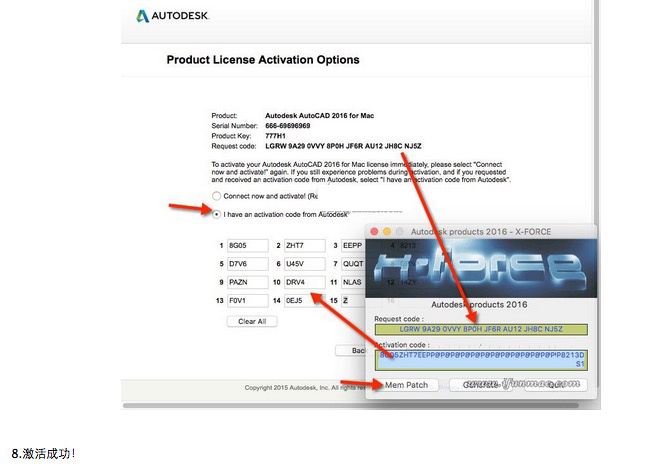Click the partially hidden Back button
The width and height of the screenshot is (657, 467).
pyautogui.click(x=351, y=350)
